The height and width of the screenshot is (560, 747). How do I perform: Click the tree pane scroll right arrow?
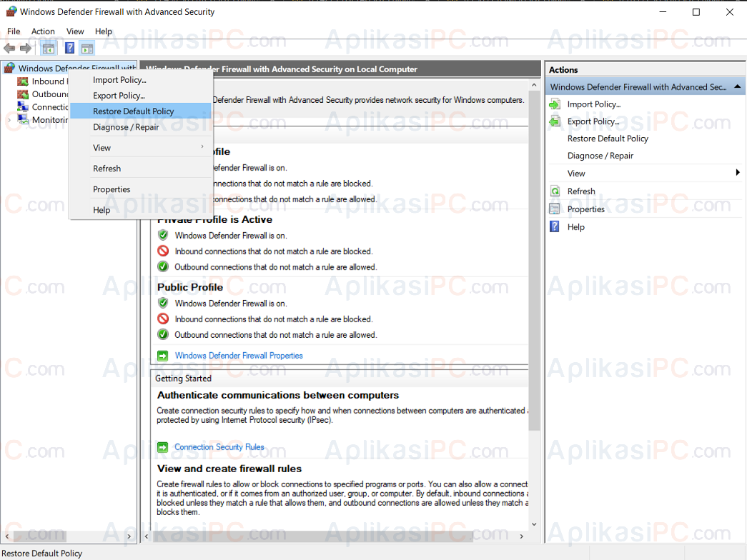pyautogui.click(x=129, y=536)
